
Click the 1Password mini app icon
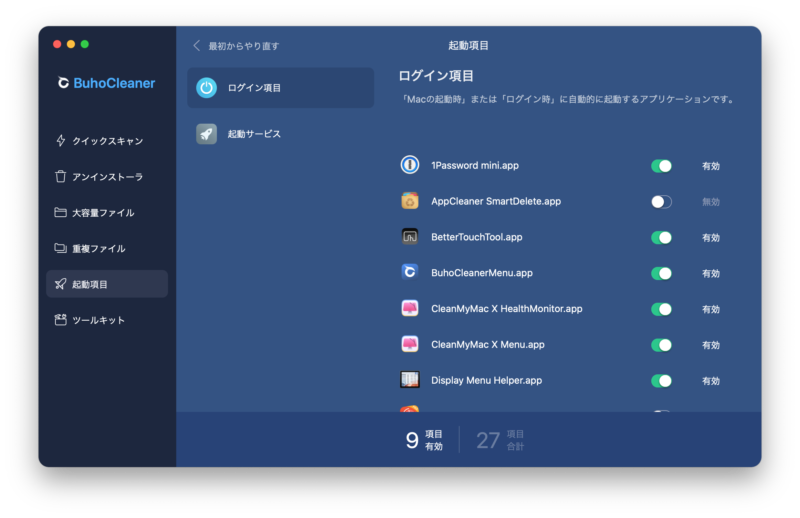[410, 165]
